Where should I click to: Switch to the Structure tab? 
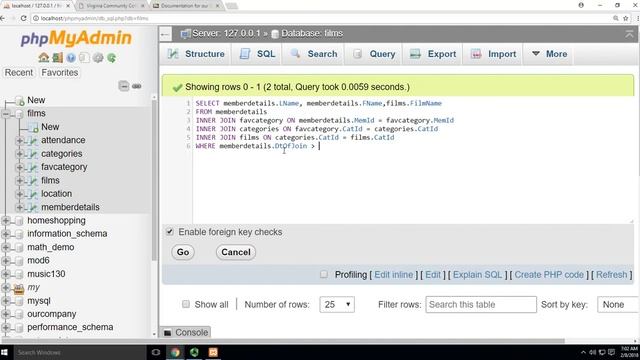click(196, 54)
